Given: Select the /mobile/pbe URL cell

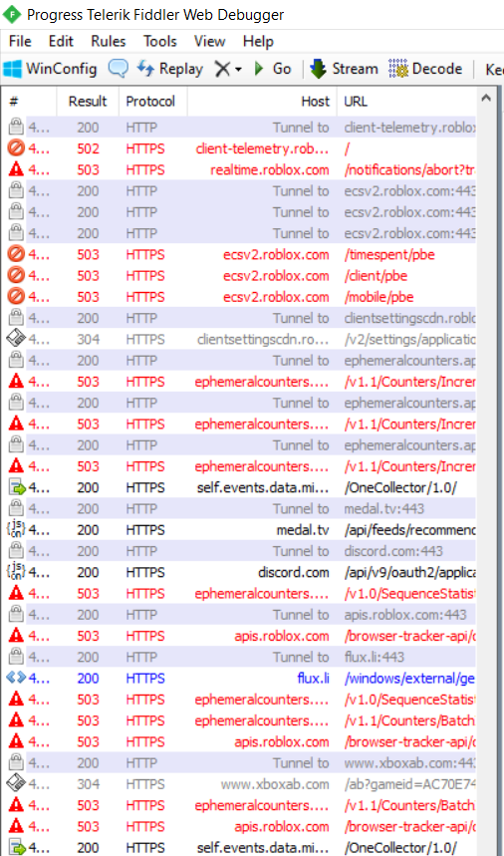Looking at the screenshot, I should [x=378, y=297].
